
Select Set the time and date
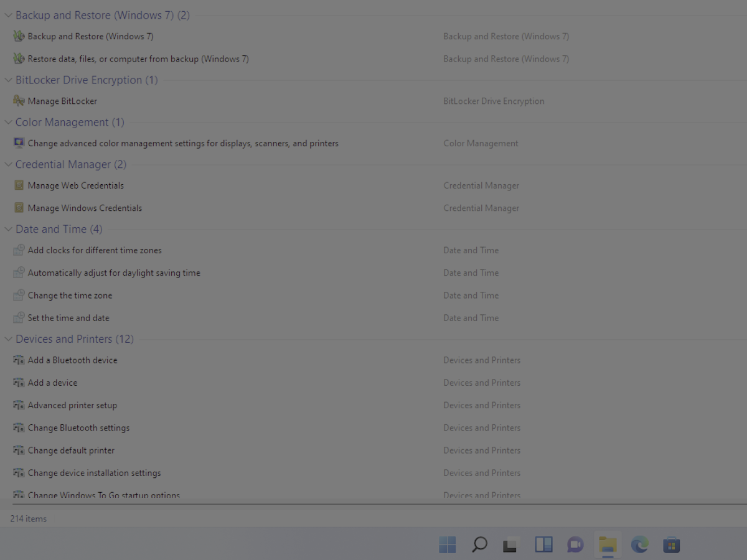(x=68, y=317)
